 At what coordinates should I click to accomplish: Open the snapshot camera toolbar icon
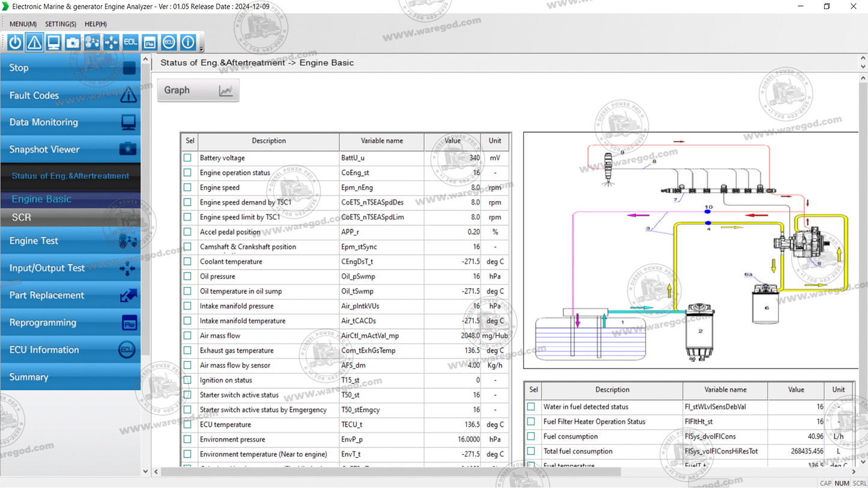pyautogui.click(x=73, y=42)
